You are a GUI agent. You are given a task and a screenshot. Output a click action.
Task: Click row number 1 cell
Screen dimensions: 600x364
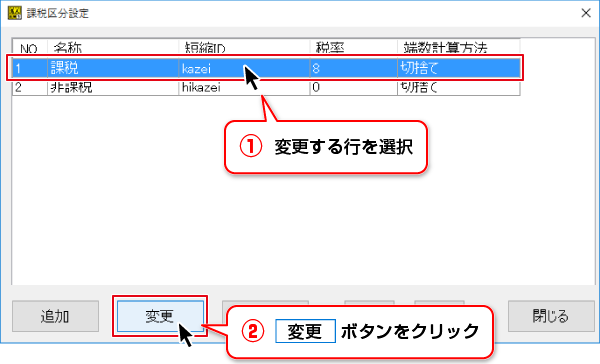30,68
